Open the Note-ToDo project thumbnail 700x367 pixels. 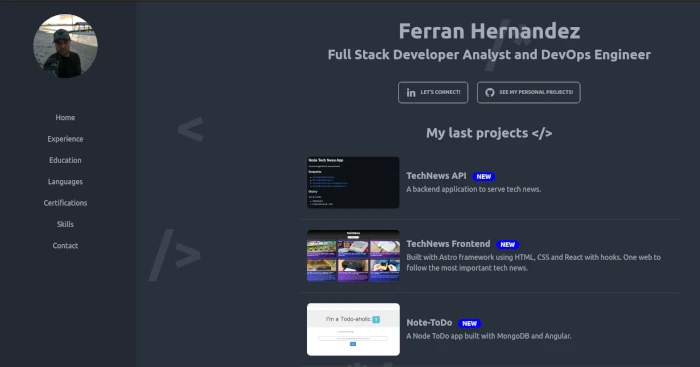point(353,329)
